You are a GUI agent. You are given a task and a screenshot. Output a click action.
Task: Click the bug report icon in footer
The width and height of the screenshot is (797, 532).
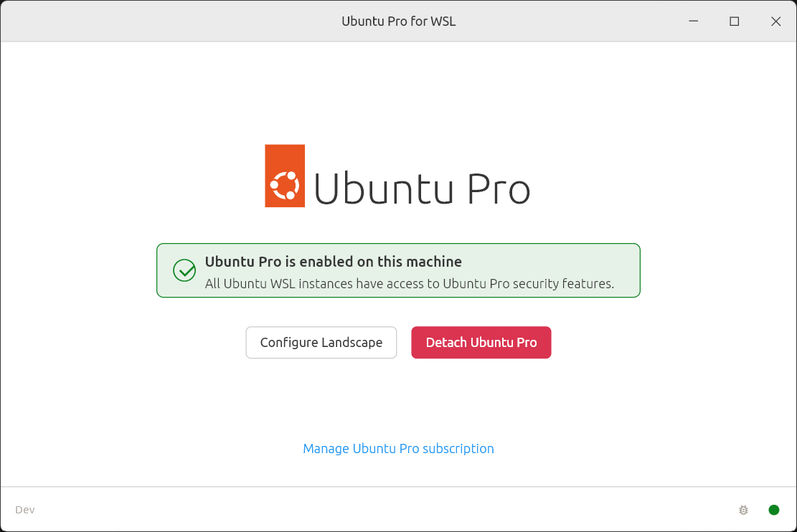[743, 510]
